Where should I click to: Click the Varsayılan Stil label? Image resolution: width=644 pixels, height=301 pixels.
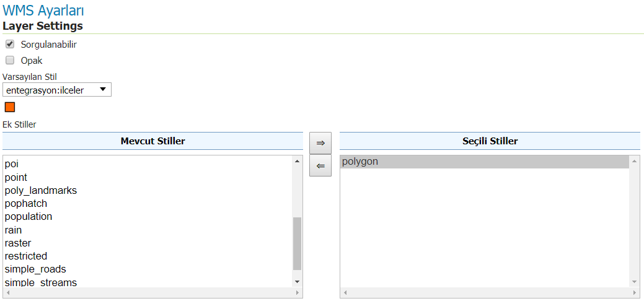(x=30, y=77)
